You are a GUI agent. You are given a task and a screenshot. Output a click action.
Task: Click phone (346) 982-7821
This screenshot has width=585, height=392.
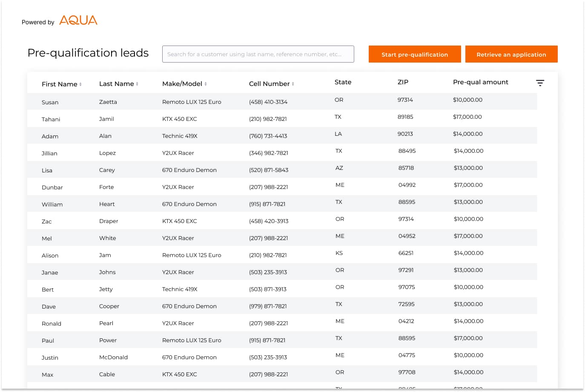click(x=269, y=153)
